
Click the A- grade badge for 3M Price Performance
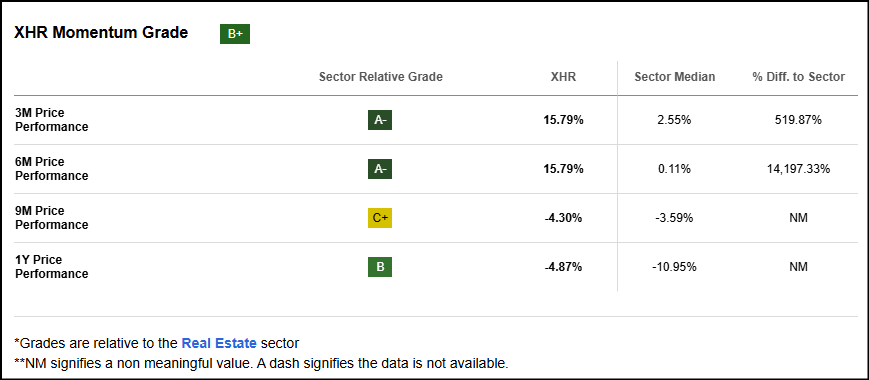tap(380, 120)
